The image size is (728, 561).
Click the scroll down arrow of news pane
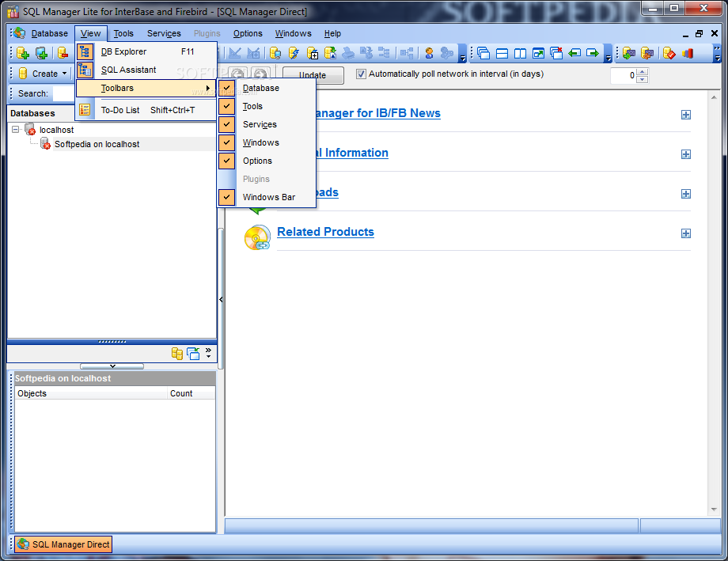pyautogui.click(x=714, y=510)
